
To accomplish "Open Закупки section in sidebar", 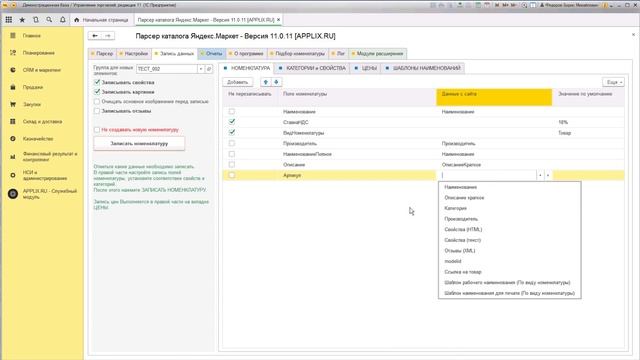I will [31, 104].
